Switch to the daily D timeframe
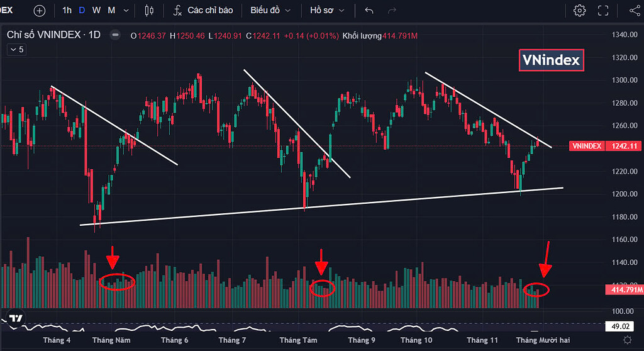 [82, 11]
